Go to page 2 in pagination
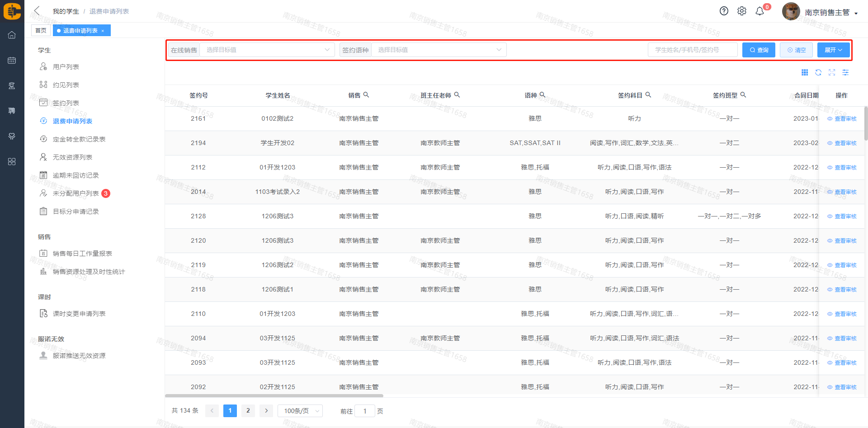 point(248,411)
